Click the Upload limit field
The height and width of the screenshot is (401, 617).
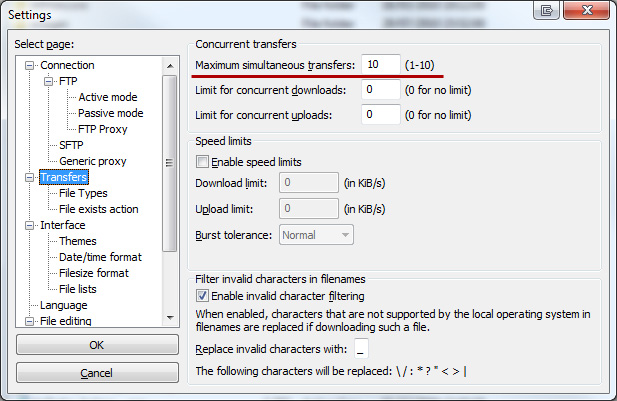pos(309,209)
